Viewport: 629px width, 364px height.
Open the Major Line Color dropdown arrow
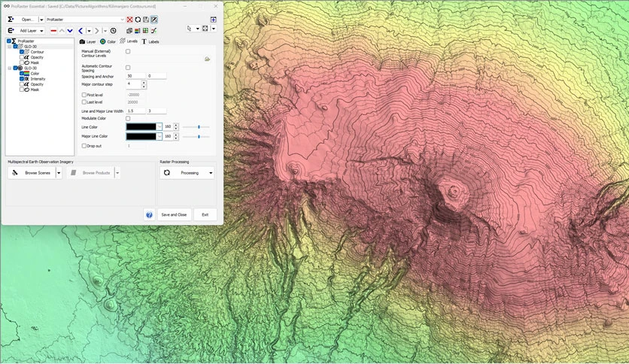tap(160, 136)
